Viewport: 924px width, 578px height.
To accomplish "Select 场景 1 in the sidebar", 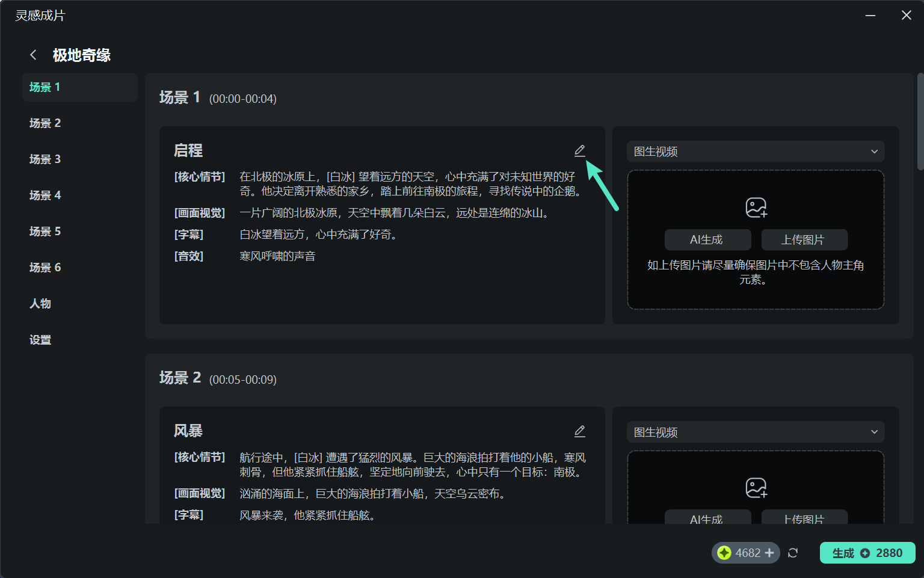I will coord(80,87).
